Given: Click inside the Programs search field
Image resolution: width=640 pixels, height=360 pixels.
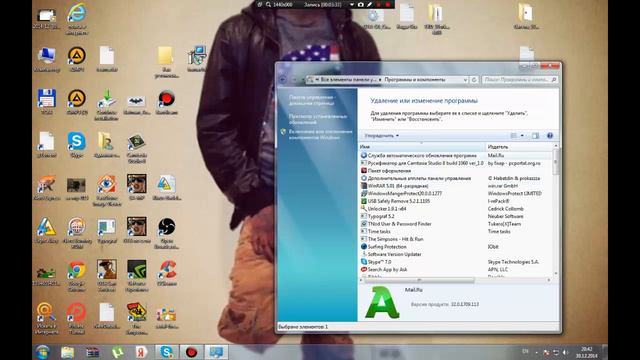Looking at the screenshot, I should [x=520, y=80].
